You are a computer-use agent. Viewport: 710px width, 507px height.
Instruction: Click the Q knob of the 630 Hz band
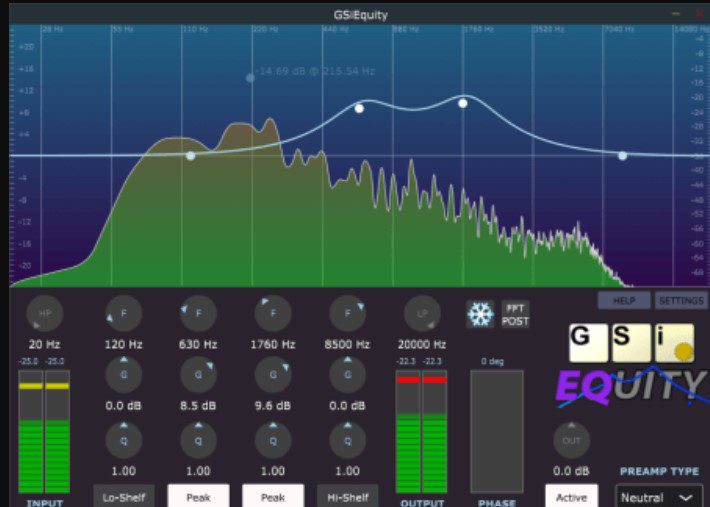pyautogui.click(x=198, y=440)
